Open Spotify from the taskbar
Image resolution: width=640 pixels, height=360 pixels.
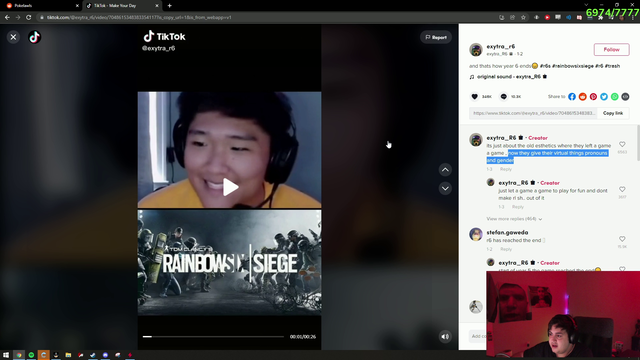31,355
